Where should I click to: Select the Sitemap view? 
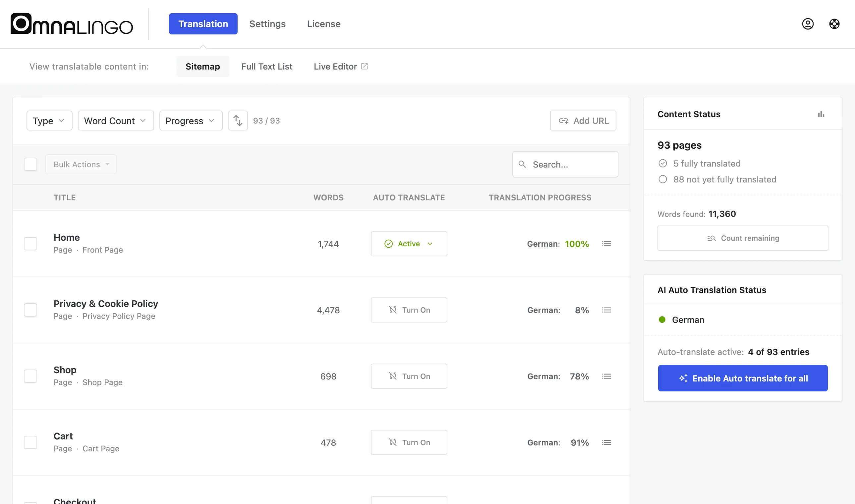[x=203, y=66]
